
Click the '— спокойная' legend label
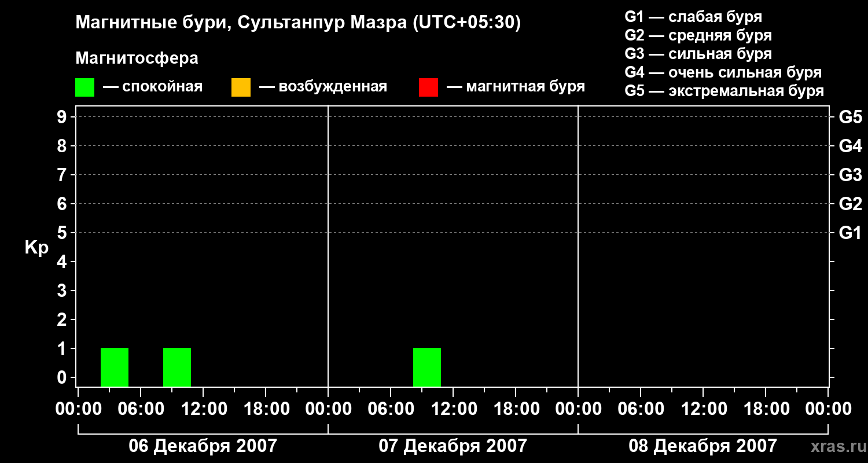[x=153, y=87]
